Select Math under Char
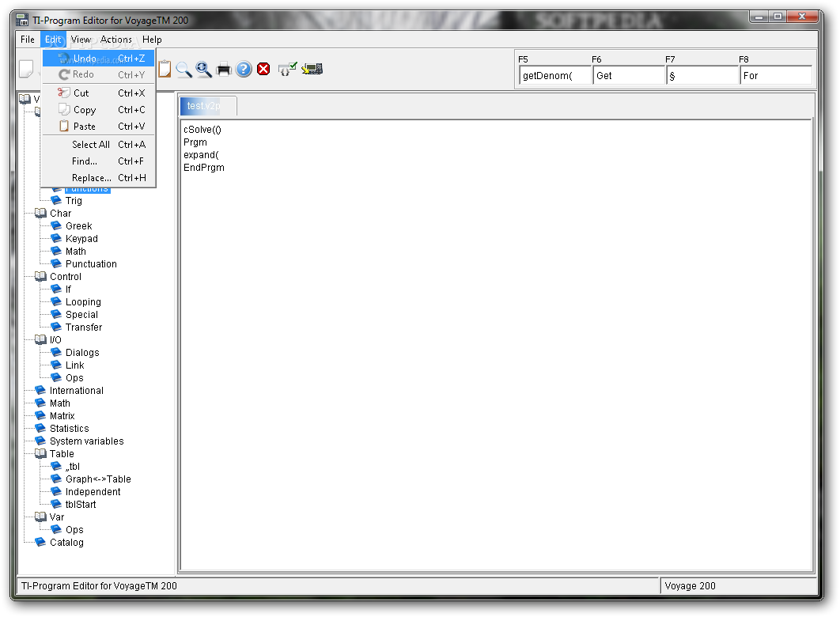840x617 pixels. coord(75,252)
